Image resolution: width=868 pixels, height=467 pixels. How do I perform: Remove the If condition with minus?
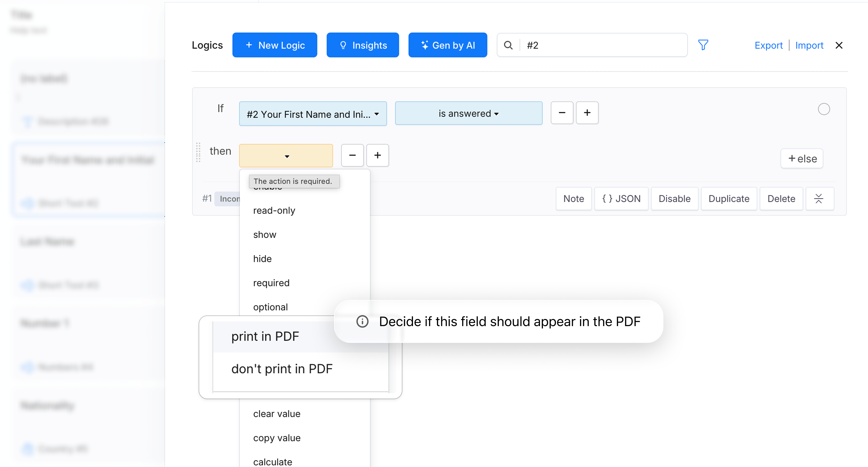[x=562, y=113]
